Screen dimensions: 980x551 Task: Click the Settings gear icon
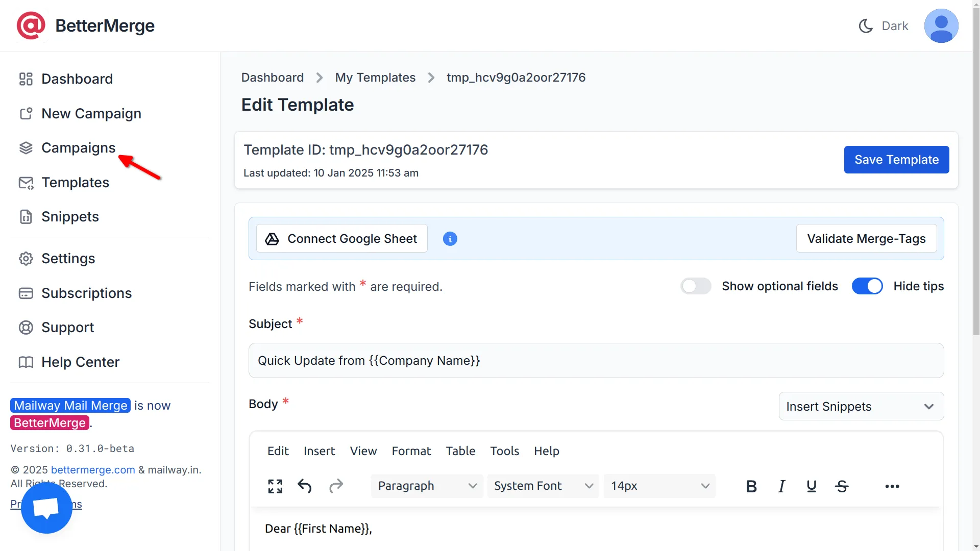tap(26, 259)
